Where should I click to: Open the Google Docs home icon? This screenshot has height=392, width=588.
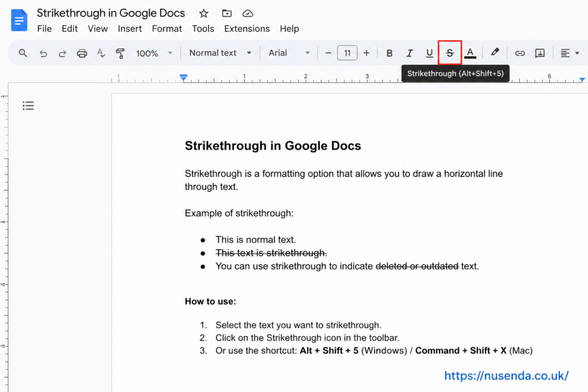19,20
